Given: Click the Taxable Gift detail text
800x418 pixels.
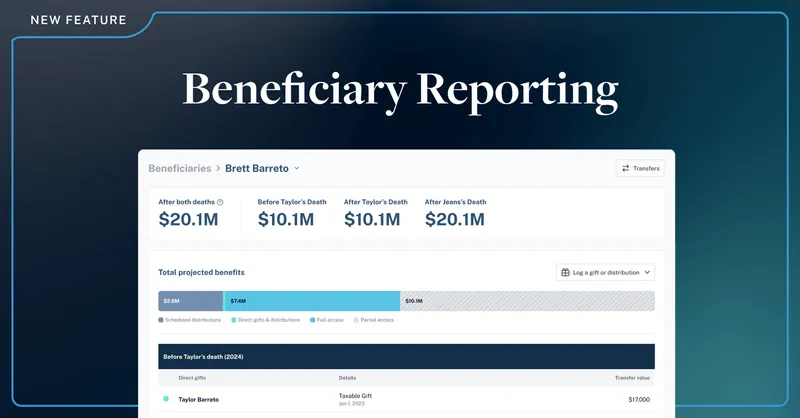Looking at the screenshot, I should (355, 396).
